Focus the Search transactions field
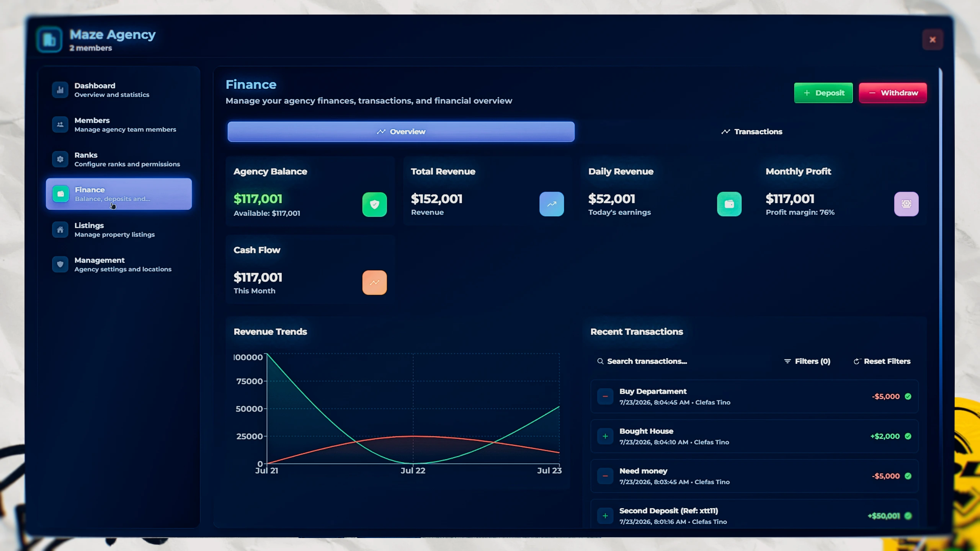This screenshot has height=551, width=980. coord(681,361)
